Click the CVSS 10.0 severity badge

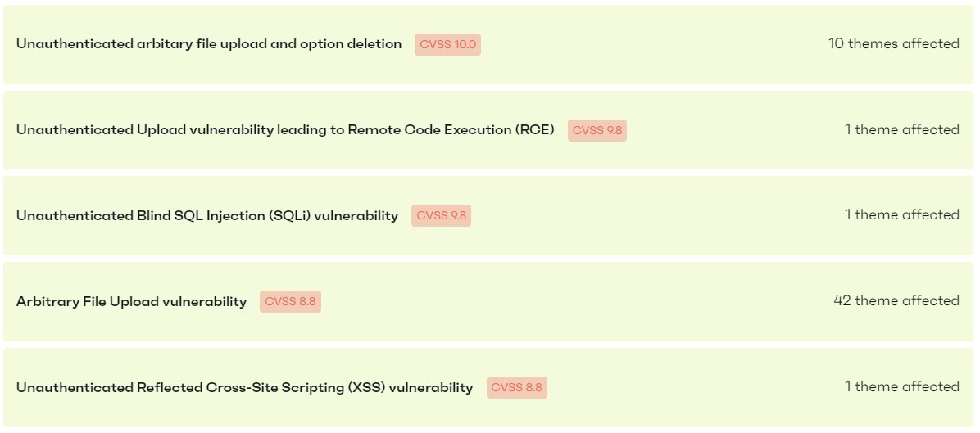click(447, 44)
